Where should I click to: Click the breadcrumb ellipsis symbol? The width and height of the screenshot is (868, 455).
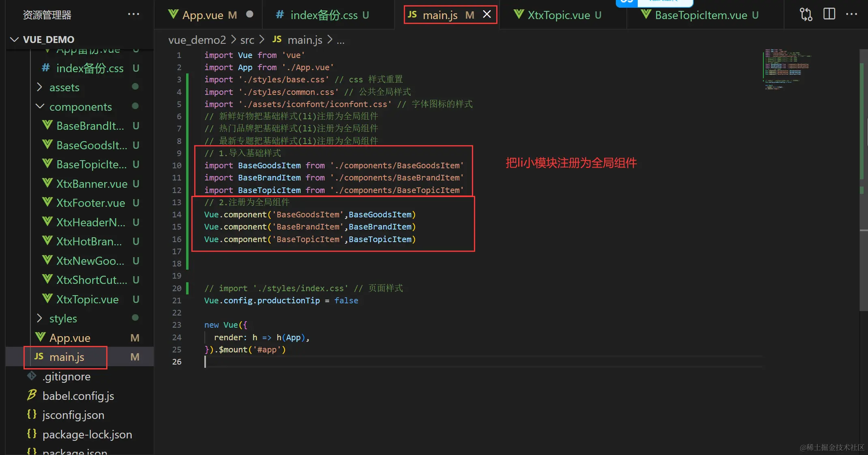[341, 40]
